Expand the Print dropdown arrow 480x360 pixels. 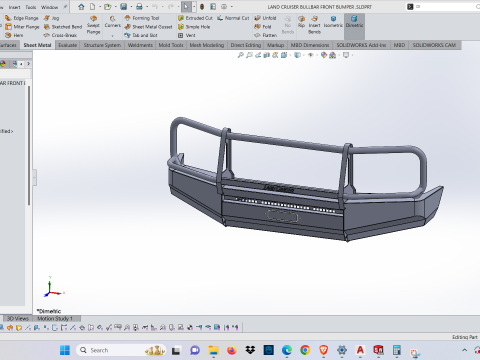point(147,7)
